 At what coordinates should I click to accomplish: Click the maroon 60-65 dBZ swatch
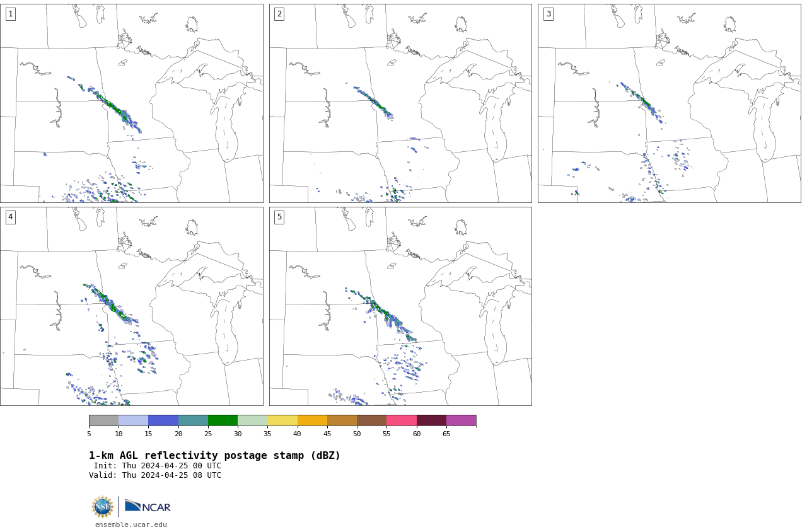(x=431, y=420)
